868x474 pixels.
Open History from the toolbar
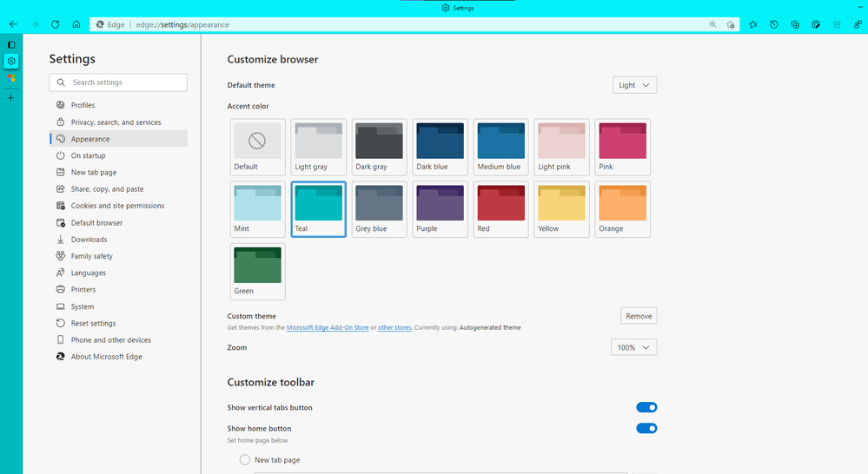tap(774, 24)
